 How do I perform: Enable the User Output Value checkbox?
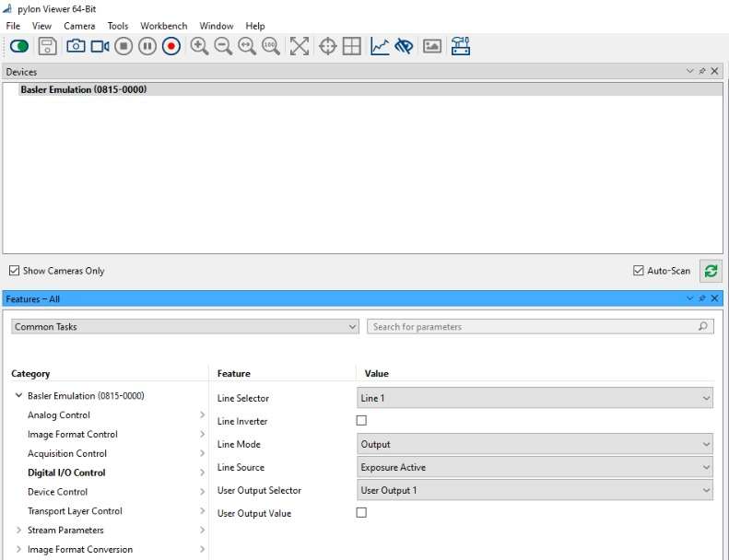tap(361, 513)
